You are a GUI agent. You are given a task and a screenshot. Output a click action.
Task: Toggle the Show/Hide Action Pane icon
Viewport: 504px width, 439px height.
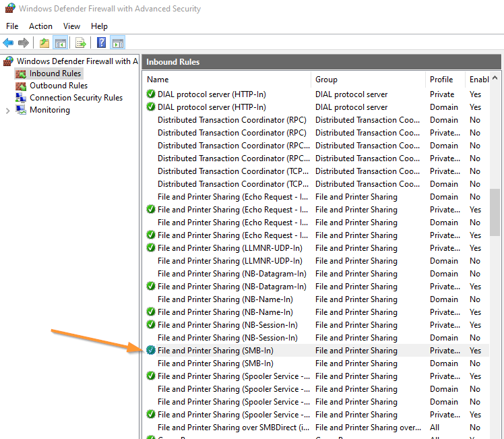point(118,42)
